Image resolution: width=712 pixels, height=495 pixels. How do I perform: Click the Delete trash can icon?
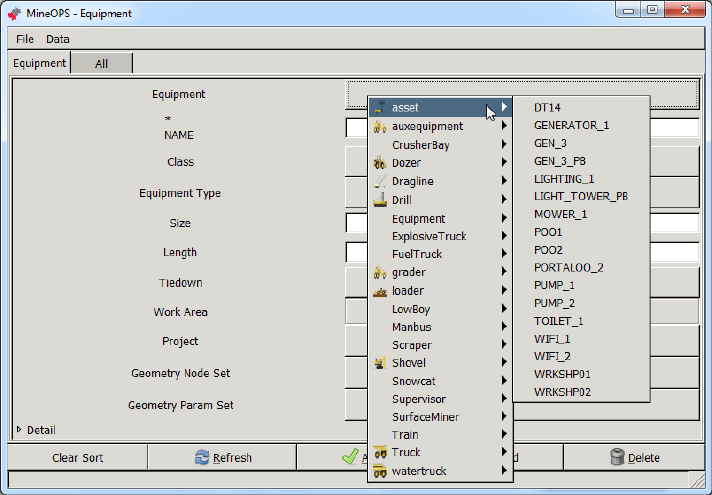click(x=617, y=457)
